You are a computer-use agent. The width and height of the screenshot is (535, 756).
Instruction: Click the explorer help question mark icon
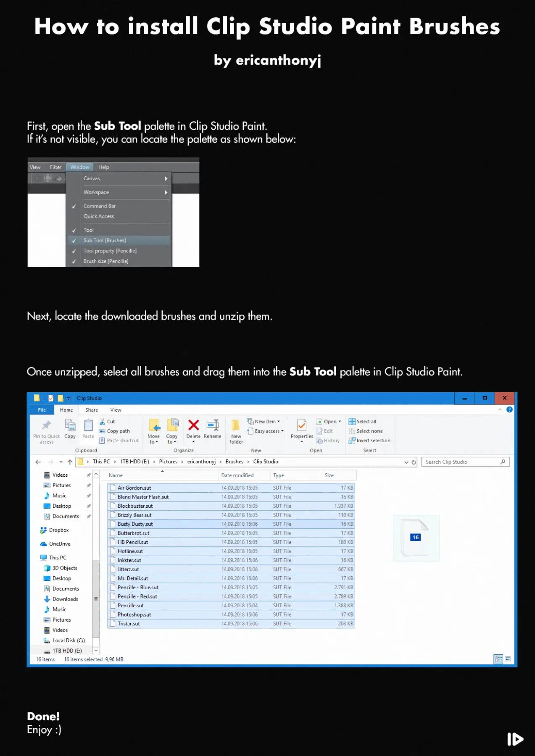(x=509, y=409)
